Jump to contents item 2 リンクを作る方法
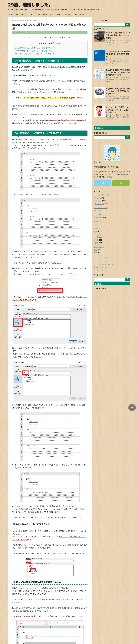 click(33, 51)
